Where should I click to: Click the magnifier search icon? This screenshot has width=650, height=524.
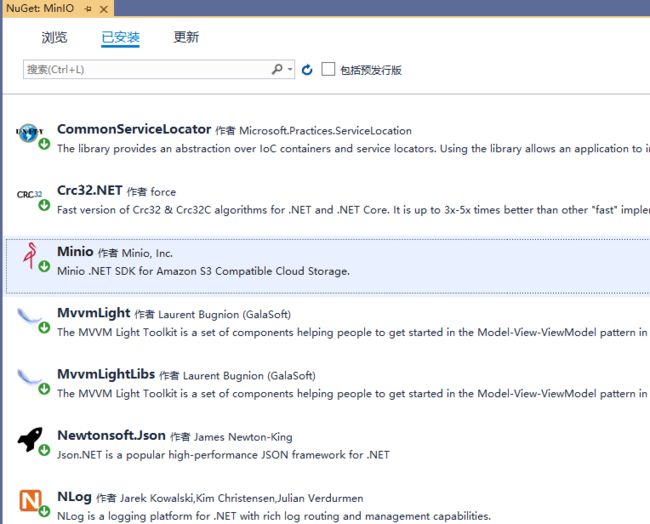(x=277, y=69)
